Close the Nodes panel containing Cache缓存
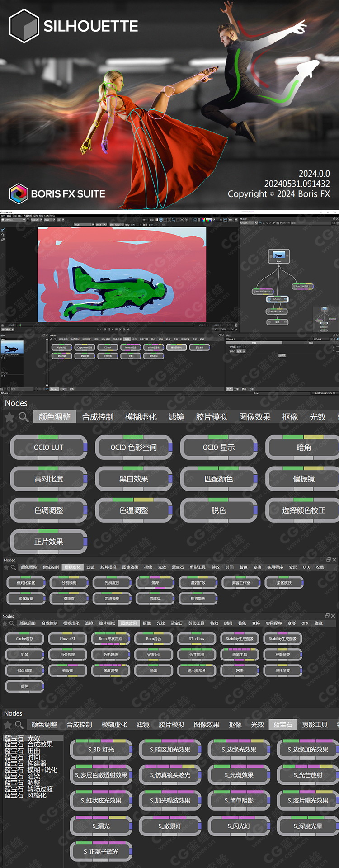The image size is (339, 868). [x=333, y=616]
